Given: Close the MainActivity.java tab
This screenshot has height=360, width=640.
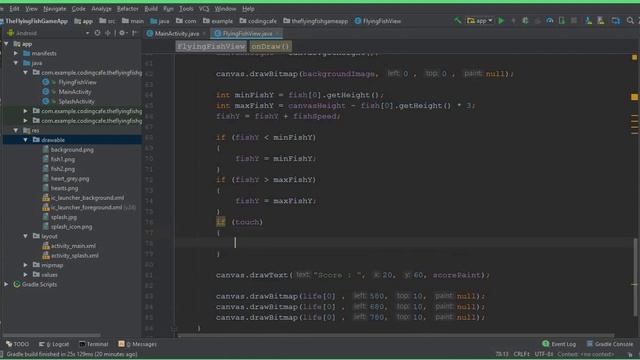Looking at the screenshot, I should tap(204, 34).
